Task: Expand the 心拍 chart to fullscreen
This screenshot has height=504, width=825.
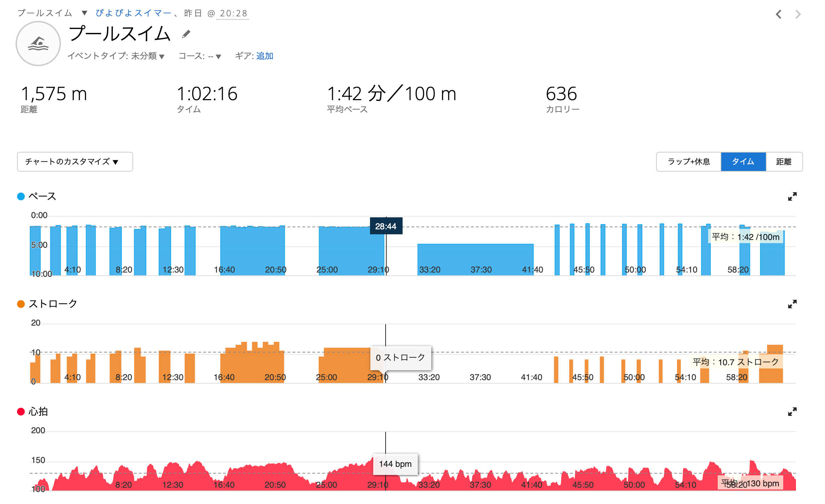Action: (792, 412)
